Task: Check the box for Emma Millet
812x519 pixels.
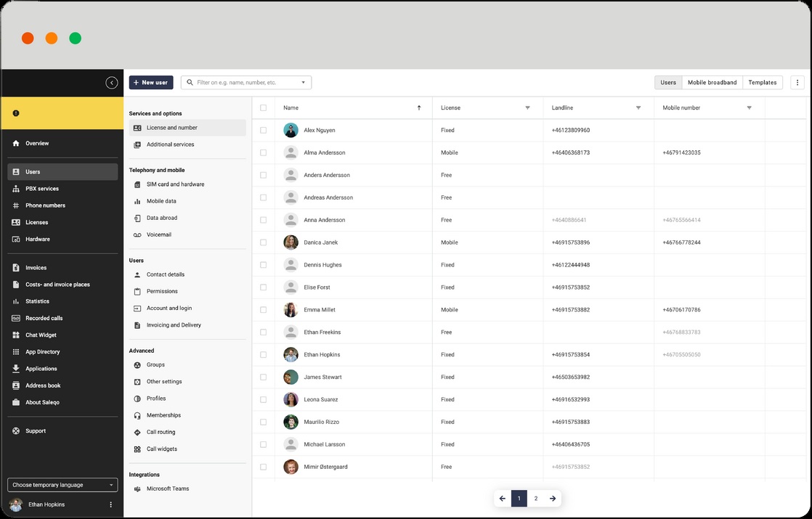Action: click(x=263, y=310)
